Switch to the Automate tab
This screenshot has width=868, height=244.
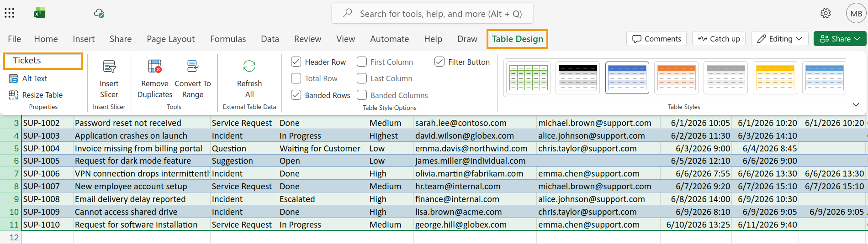pos(389,39)
